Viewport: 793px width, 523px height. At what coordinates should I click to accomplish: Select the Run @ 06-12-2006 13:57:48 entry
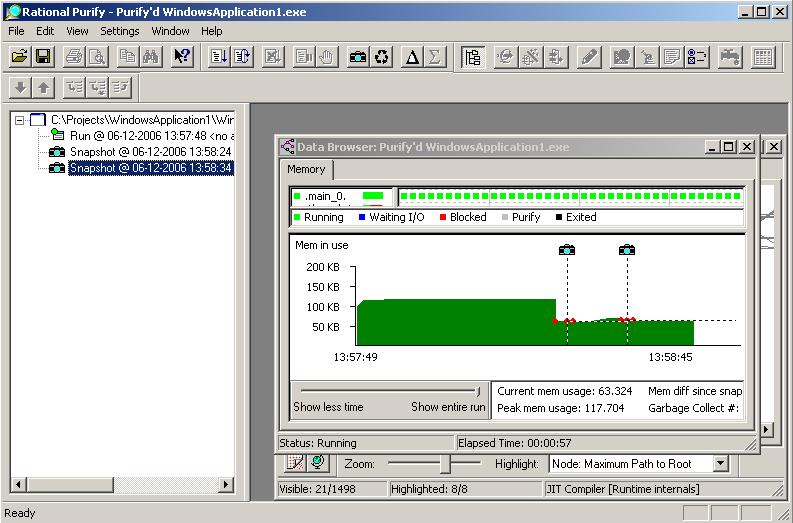point(152,135)
